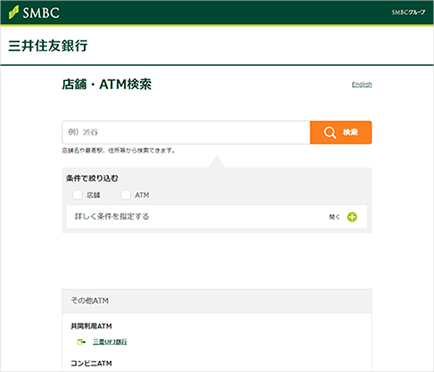Focus the search field with 例）渋谷 placeholder

point(186,132)
